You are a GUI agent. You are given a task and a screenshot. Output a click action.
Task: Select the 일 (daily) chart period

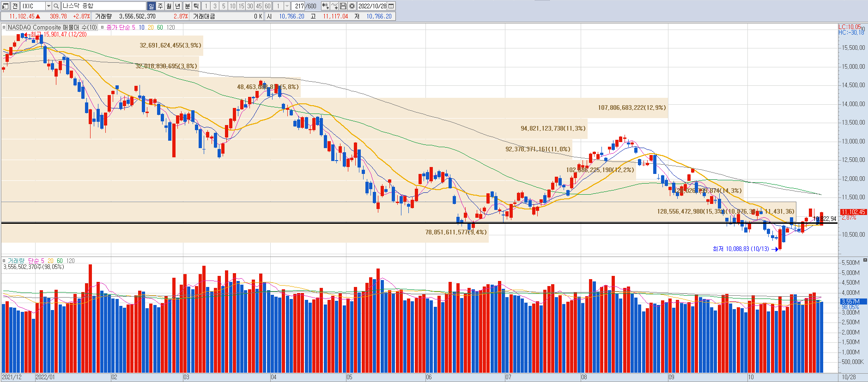point(152,6)
